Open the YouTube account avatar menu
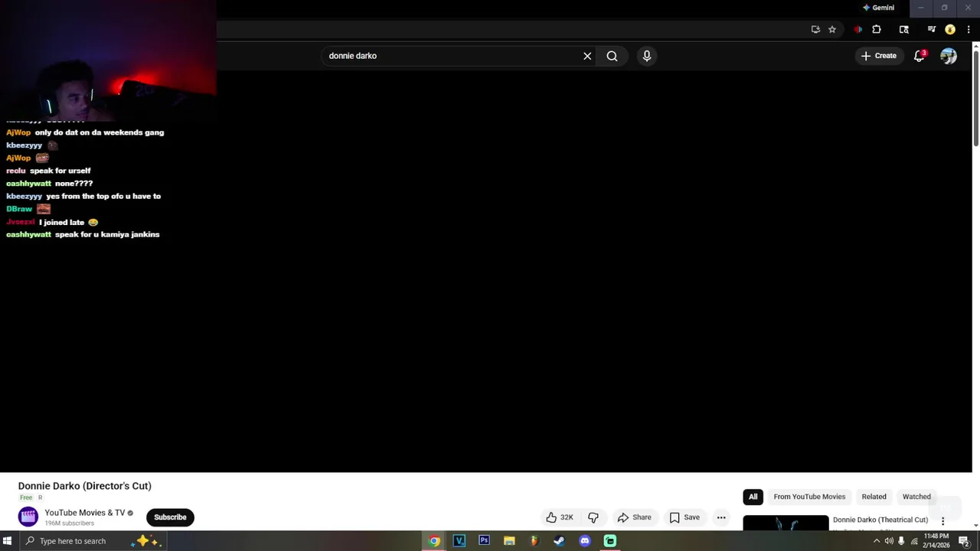This screenshot has height=551, width=980. pos(949,56)
